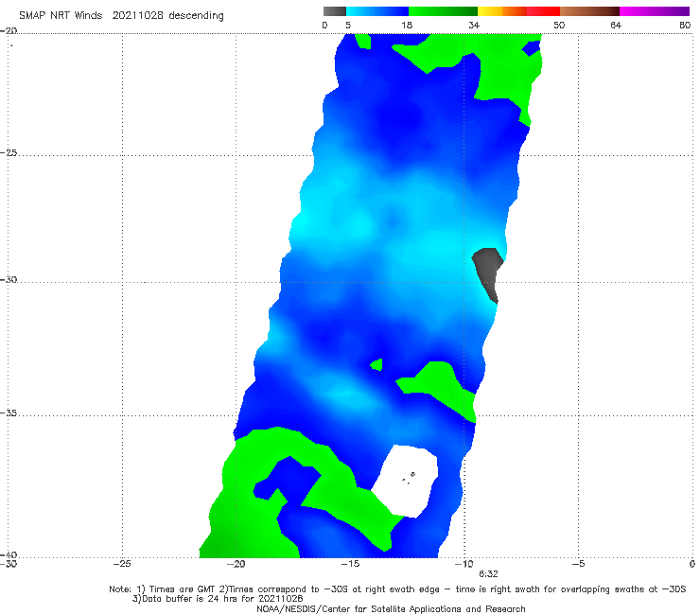The height and width of the screenshot is (615, 700).
Task: Click the color bar label 64
Action: [616, 26]
